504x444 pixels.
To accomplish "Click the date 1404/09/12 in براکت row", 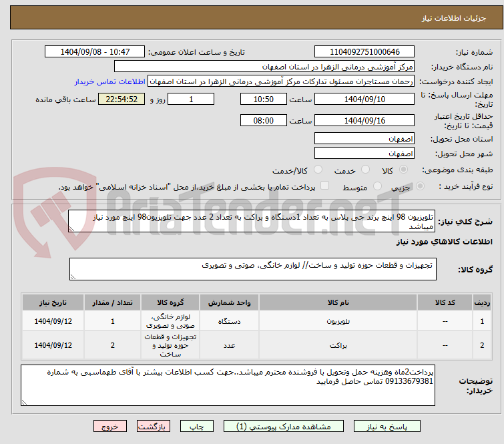I will [53, 345].
